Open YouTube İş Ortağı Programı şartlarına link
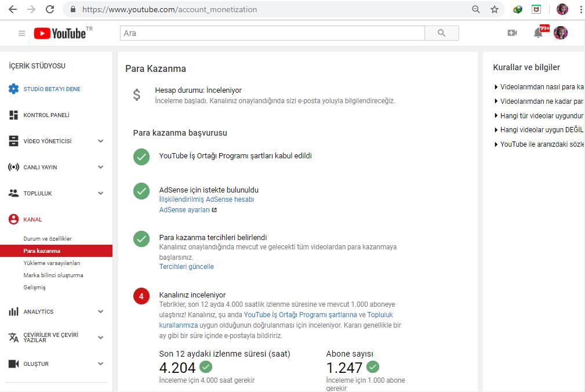The image size is (585, 392). (x=300, y=315)
